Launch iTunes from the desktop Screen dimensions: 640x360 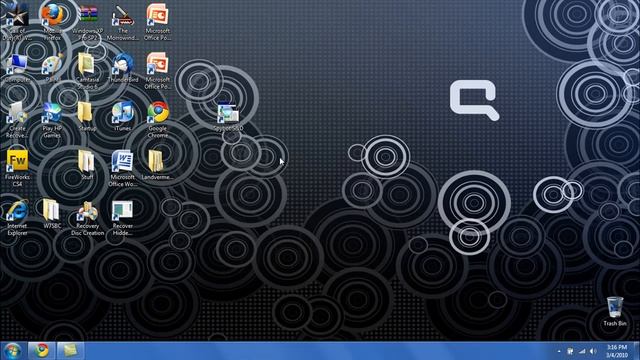tap(122, 113)
